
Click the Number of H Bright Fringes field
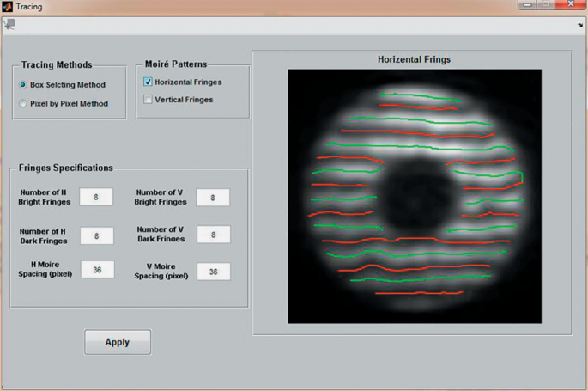click(97, 197)
